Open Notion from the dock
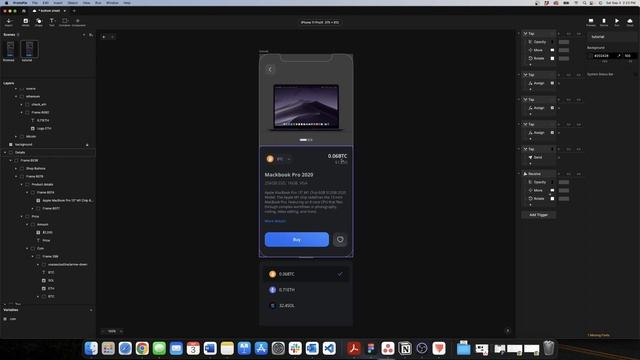 [405, 348]
